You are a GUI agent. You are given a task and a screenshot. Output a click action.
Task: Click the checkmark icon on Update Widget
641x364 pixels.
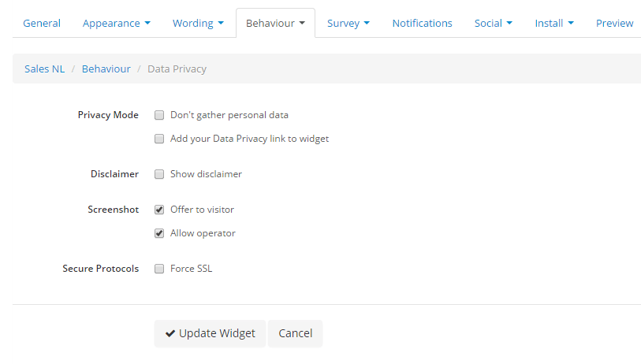pyautogui.click(x=170, y=333)
